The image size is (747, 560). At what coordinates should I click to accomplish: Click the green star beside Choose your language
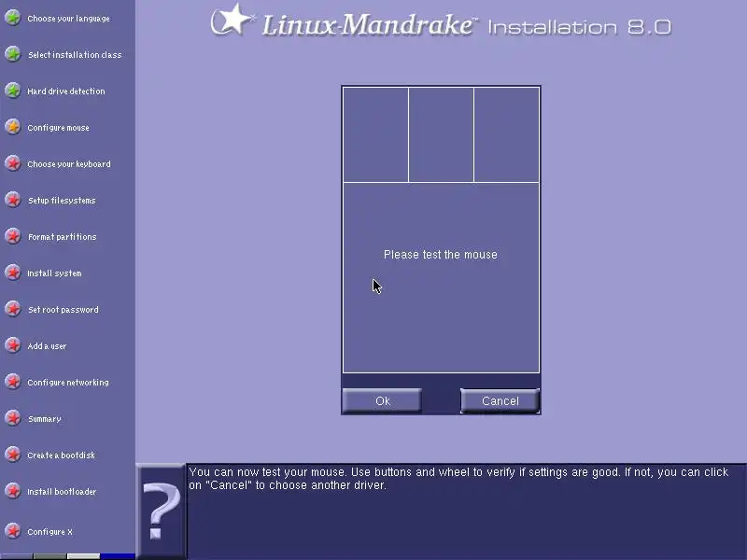click(x=13, y=18)
